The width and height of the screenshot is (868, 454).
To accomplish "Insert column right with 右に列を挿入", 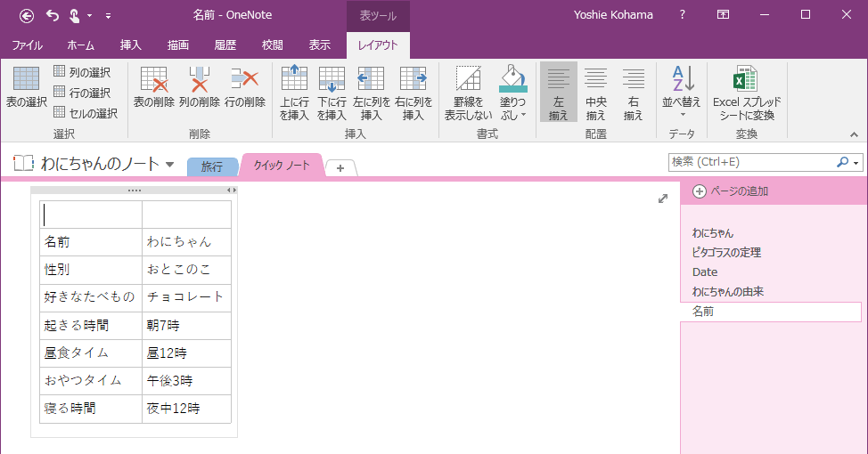I will (x=414, y=93).
